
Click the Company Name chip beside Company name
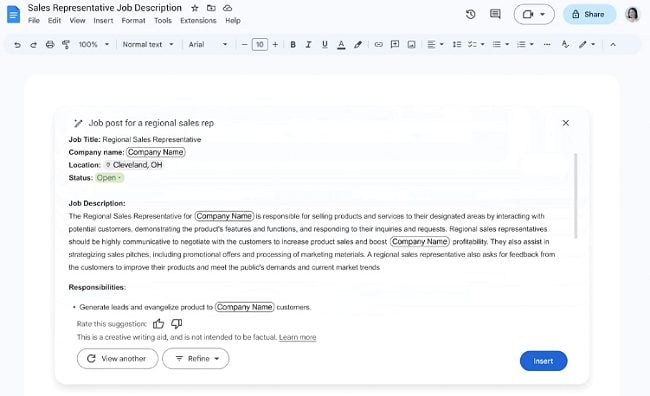(155, 152)
